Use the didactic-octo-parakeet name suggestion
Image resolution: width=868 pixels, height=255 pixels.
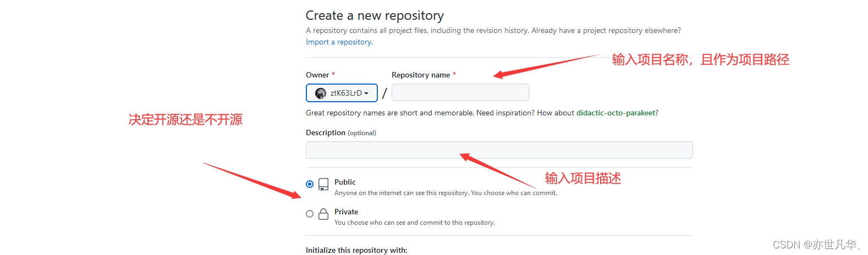click(616, 113)
